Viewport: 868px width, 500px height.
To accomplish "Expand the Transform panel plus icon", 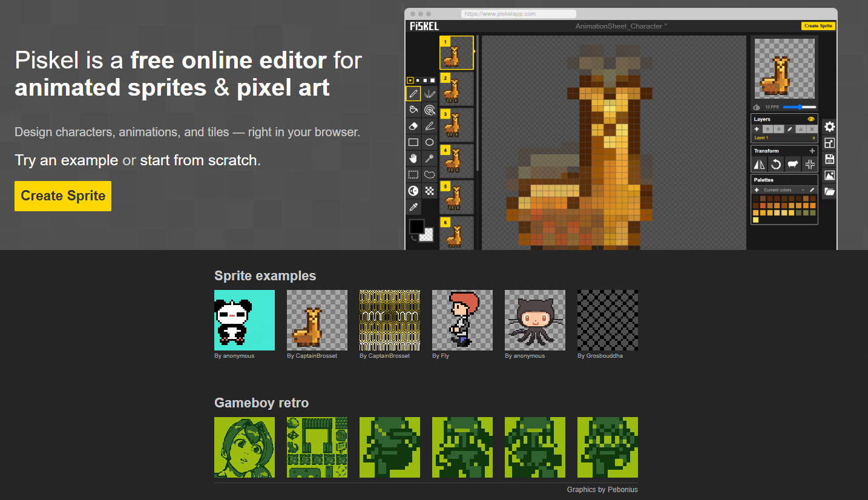I will (812, 151).
